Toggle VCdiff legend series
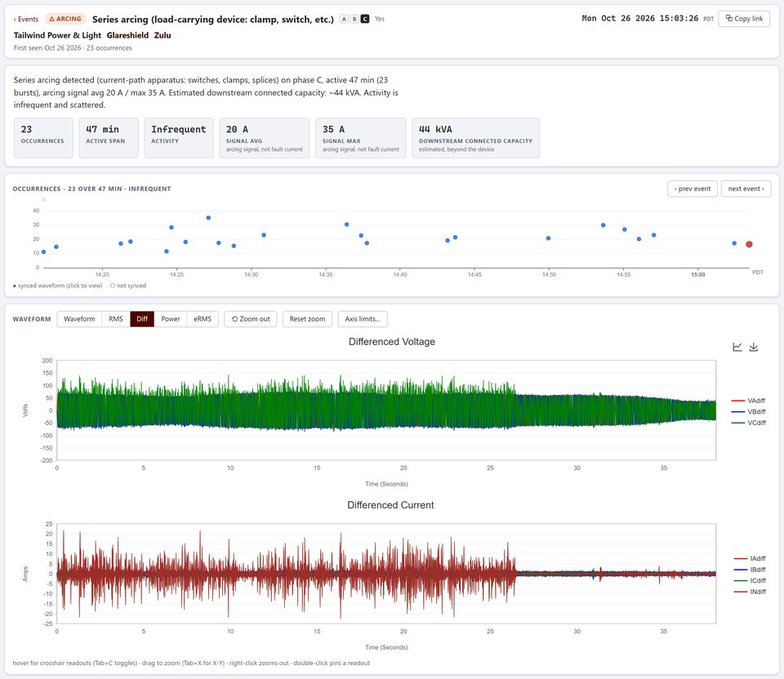 (749, 423)
